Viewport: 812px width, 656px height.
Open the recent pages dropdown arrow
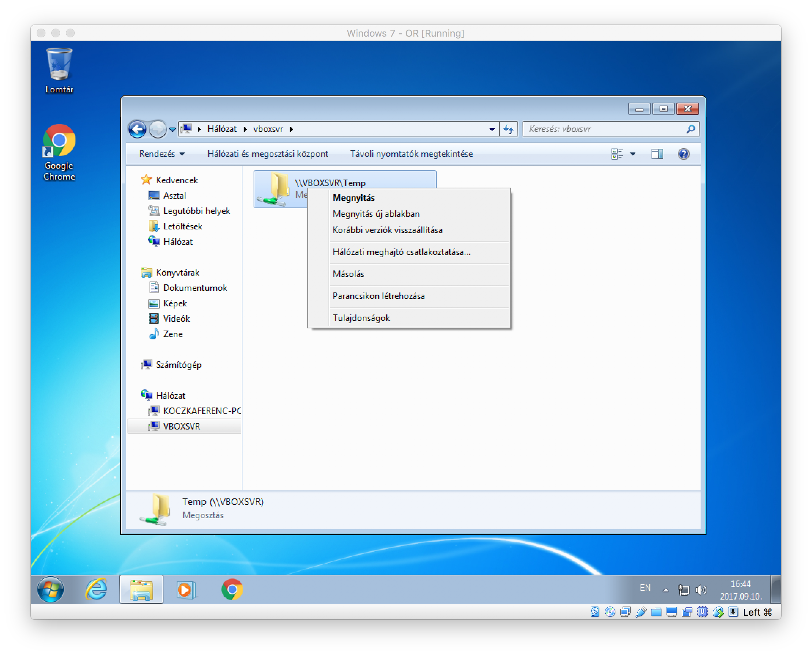tap(173, 130)
